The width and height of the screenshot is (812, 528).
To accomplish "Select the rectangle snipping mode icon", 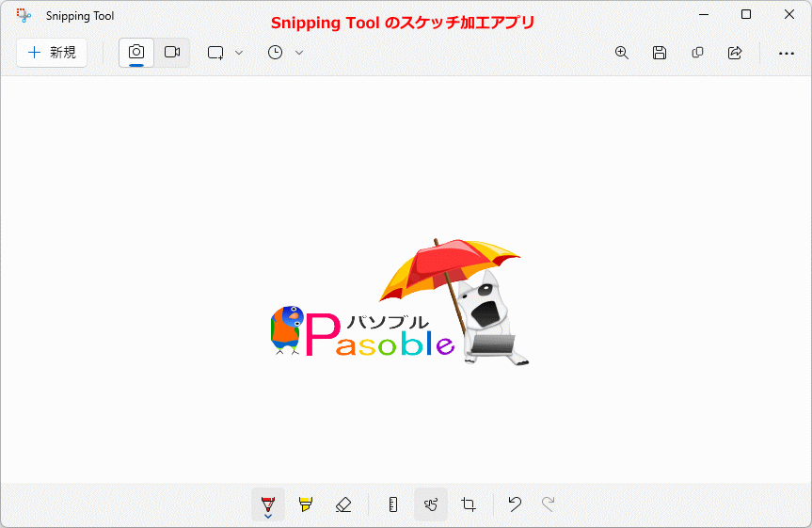I will pyautogui.click(x=215, y=53).
